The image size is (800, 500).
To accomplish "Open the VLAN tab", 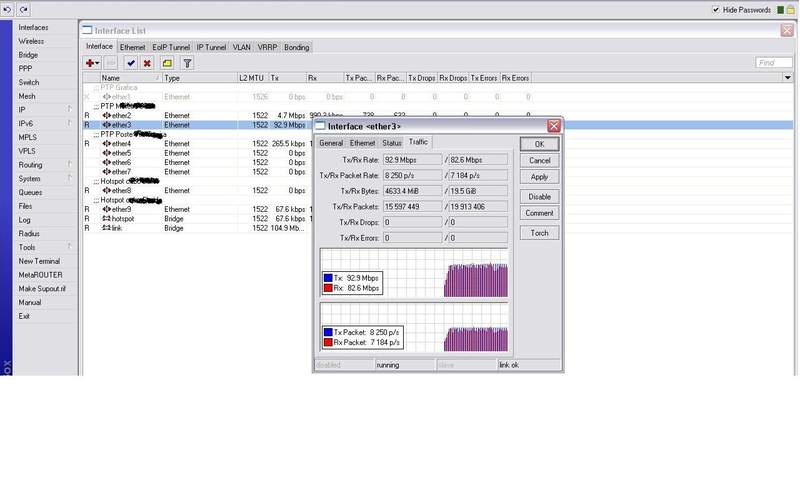I will point(241,47).
